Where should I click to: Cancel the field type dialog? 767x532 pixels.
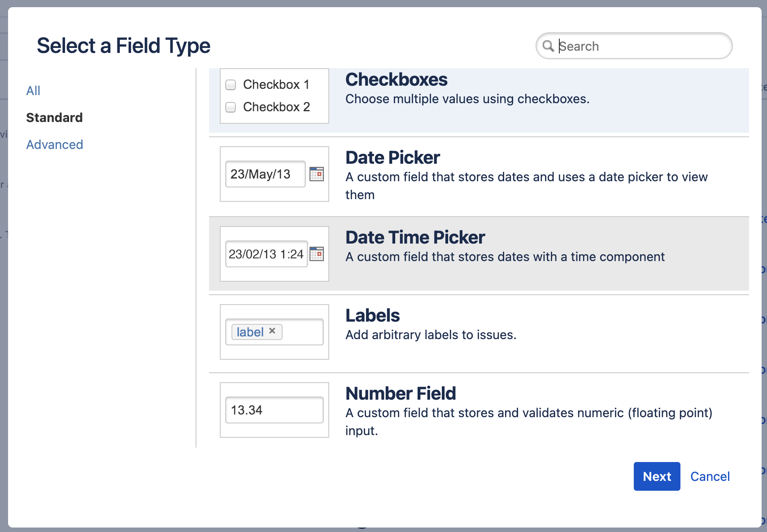tap(710, 476)
